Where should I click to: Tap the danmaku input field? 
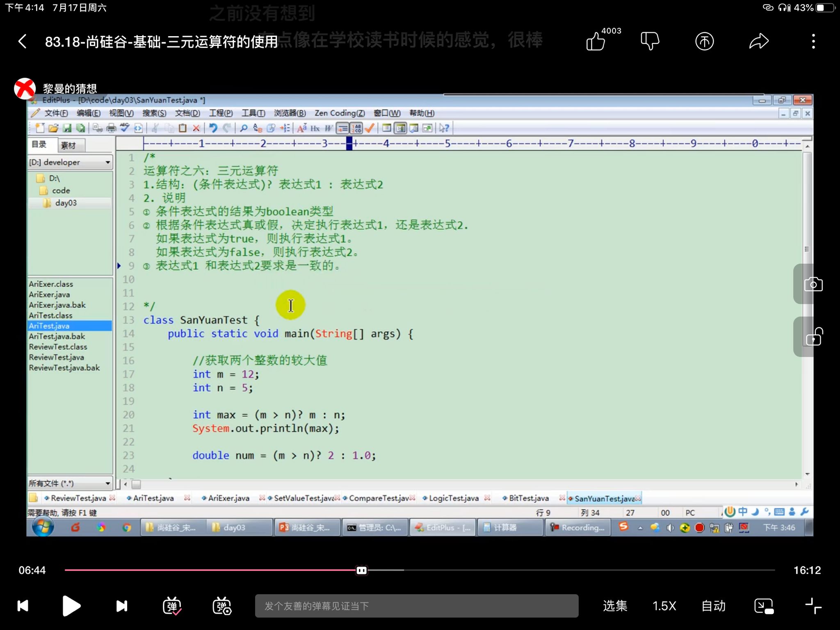tap(417, 606)
